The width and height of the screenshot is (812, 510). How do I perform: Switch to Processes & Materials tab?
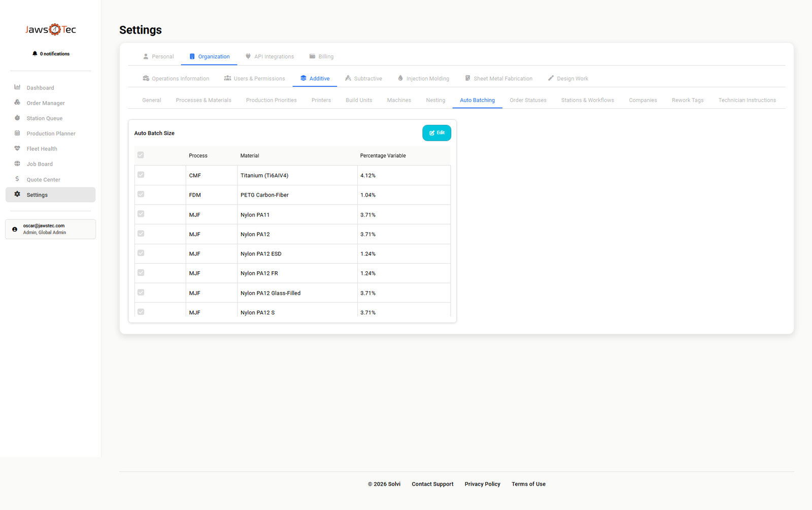click(204, 100)
